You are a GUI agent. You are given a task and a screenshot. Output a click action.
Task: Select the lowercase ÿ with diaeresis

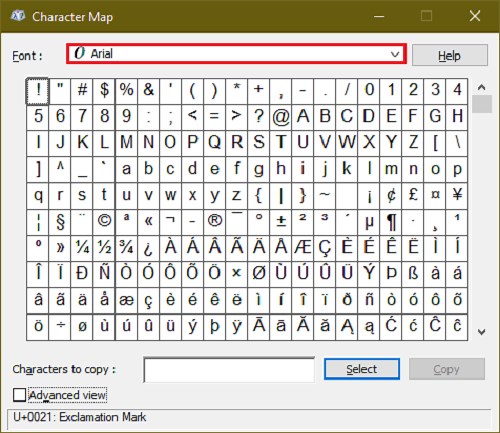pos(236,327)
